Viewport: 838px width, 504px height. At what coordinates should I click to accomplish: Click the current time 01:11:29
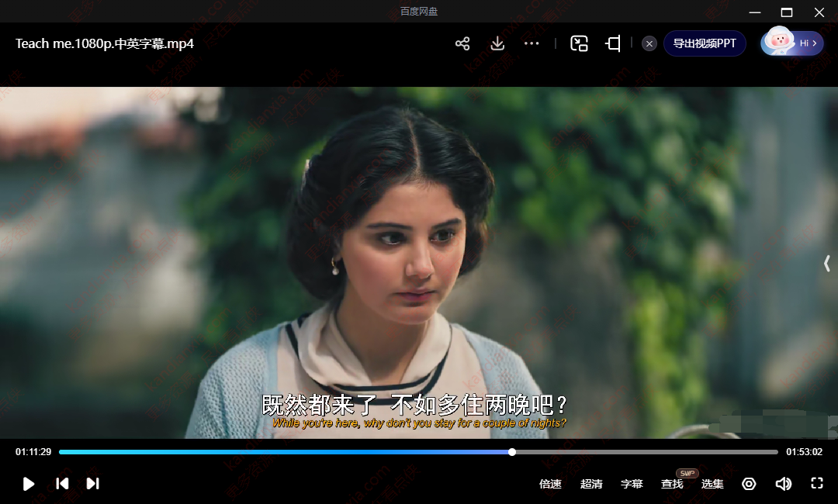[33, 452]
